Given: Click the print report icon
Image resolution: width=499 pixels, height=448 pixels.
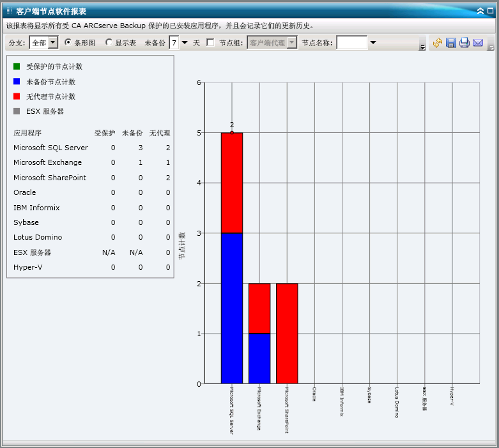Looking at the screenshot, I should coord(464,43).
